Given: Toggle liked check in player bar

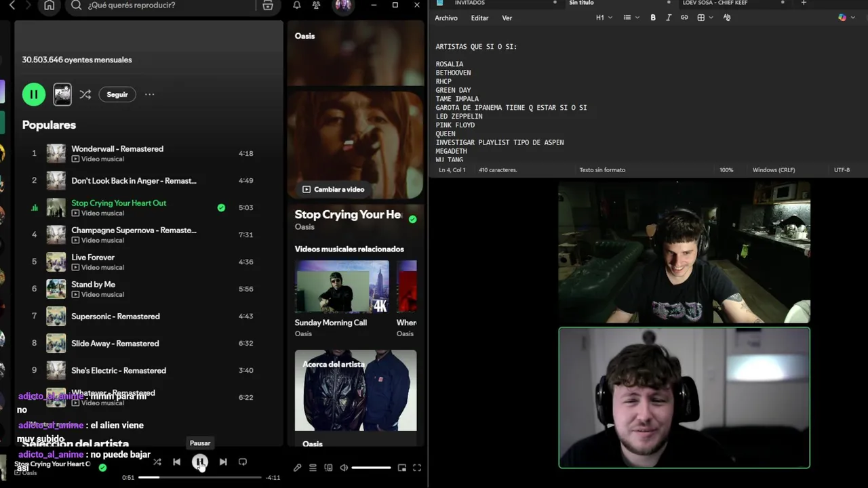Looking at the screenshot, I should pyautogui.click(x=102, y=467).
